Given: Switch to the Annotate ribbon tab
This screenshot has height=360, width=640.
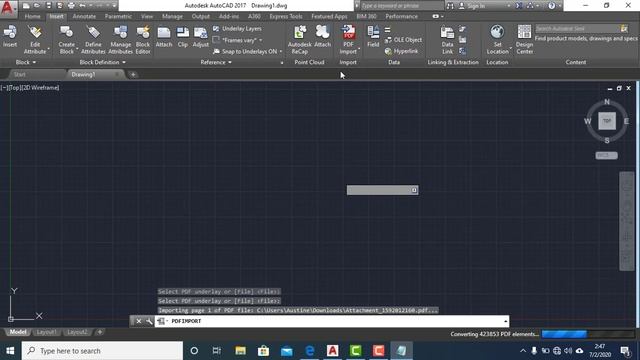Looking at the screenshot, I should point(84,16).
